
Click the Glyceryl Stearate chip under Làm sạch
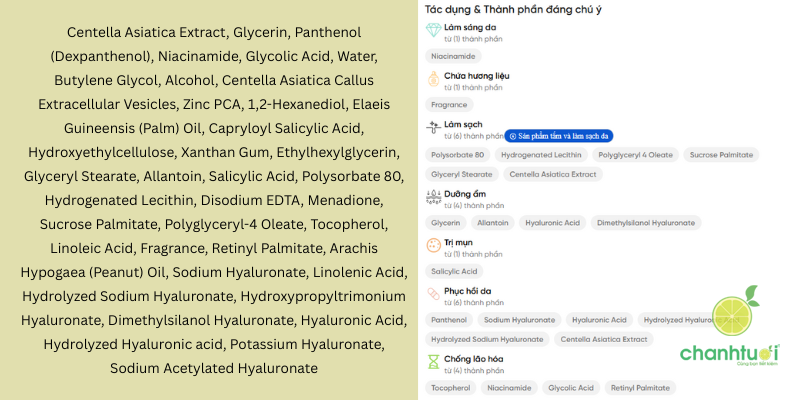pyautogui.click(x=459, y=174)
